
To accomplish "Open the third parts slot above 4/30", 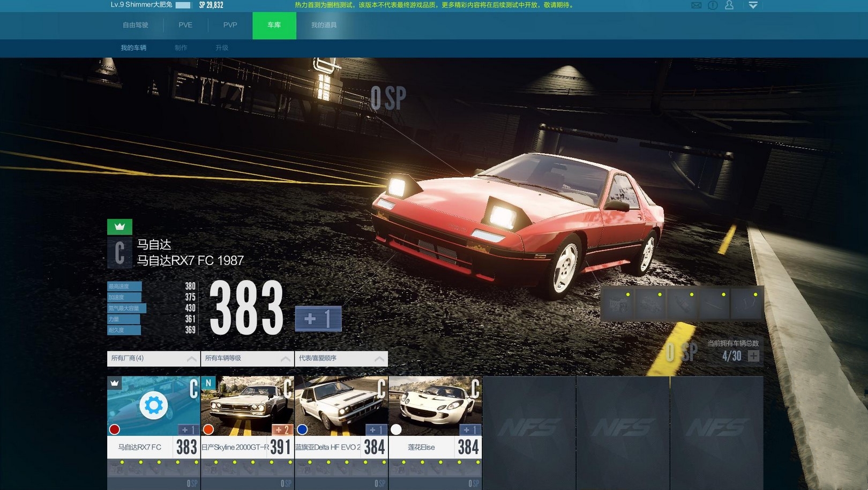I will (682, 304).
